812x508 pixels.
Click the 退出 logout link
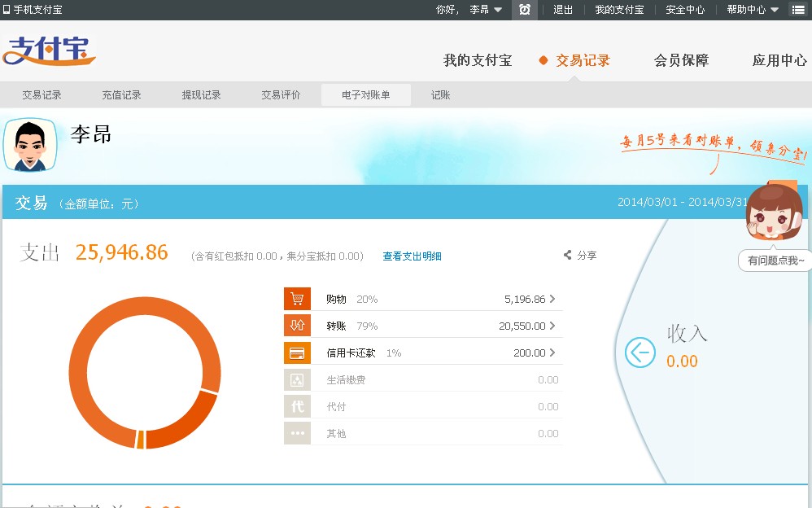coord(563,10)
